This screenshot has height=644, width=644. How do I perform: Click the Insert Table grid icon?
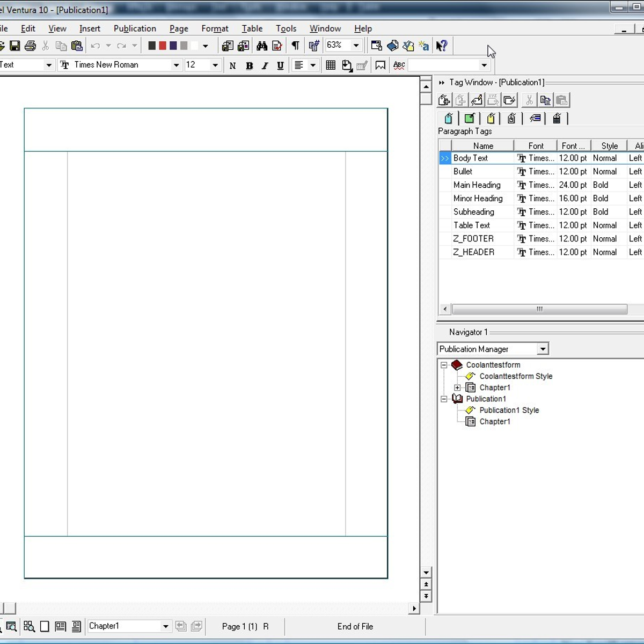(x=331, y=65)
